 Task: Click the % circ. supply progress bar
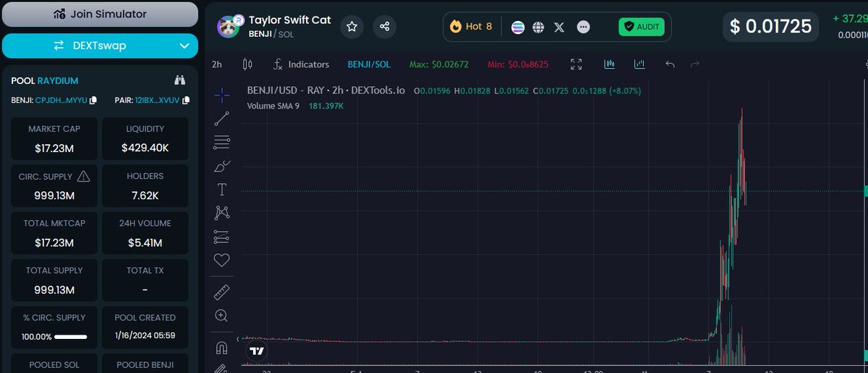71,337
